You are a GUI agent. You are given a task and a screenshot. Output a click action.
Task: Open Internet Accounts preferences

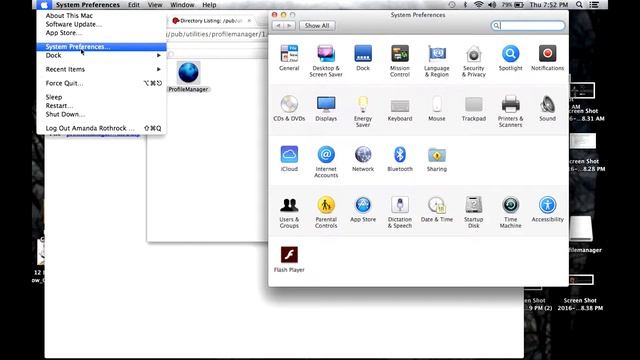[326, 162]
